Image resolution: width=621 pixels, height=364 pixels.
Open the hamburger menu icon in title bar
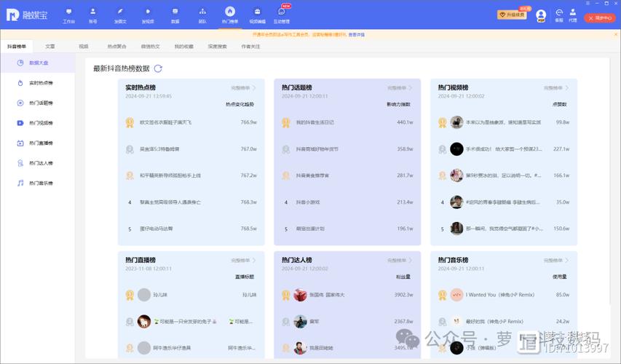click(x=588, y=3)
